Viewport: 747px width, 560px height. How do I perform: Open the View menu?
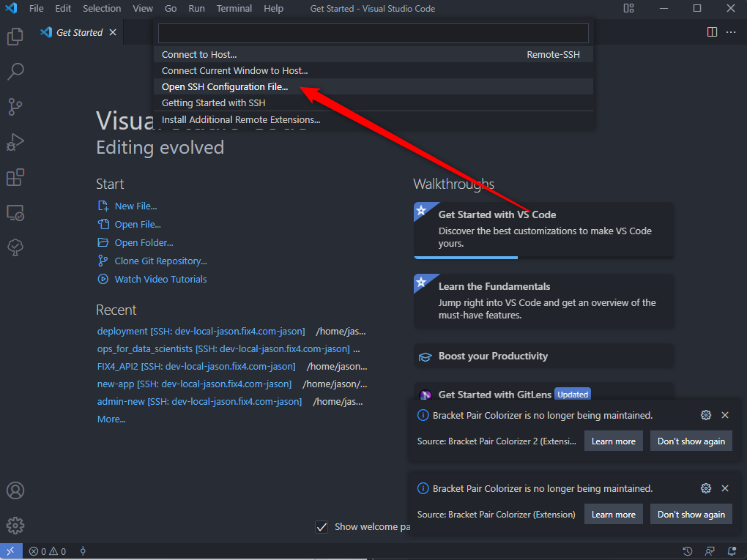143,9
